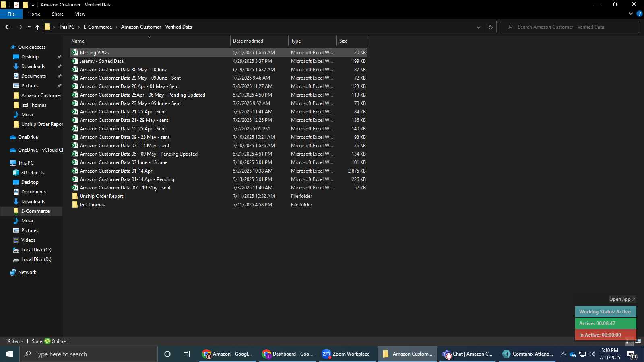
Task: Click the Refresh button in the address bar
Action: (490, 27)
